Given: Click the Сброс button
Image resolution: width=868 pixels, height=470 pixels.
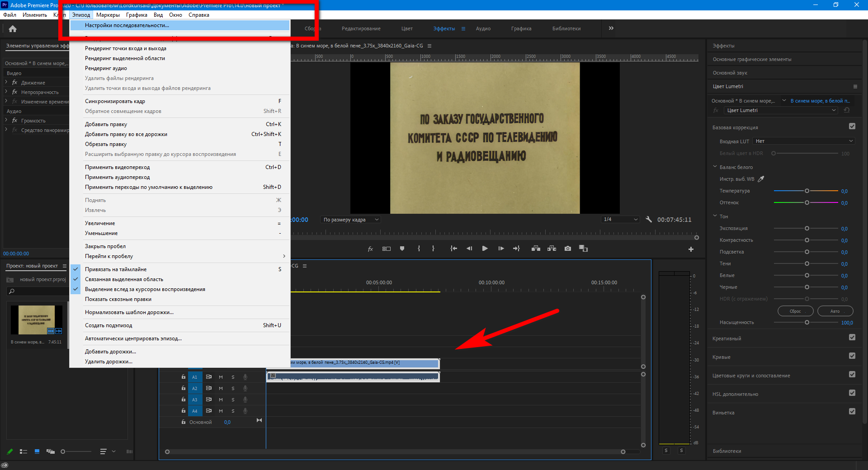Looking at the screenshot, I should [795, 311].
